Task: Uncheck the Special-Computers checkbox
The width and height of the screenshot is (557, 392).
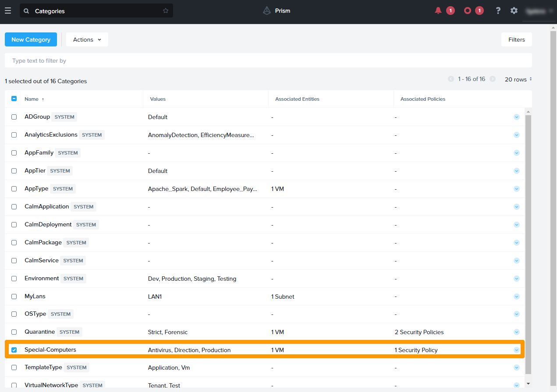Action: pyautogui.click(x=14, y=350)
